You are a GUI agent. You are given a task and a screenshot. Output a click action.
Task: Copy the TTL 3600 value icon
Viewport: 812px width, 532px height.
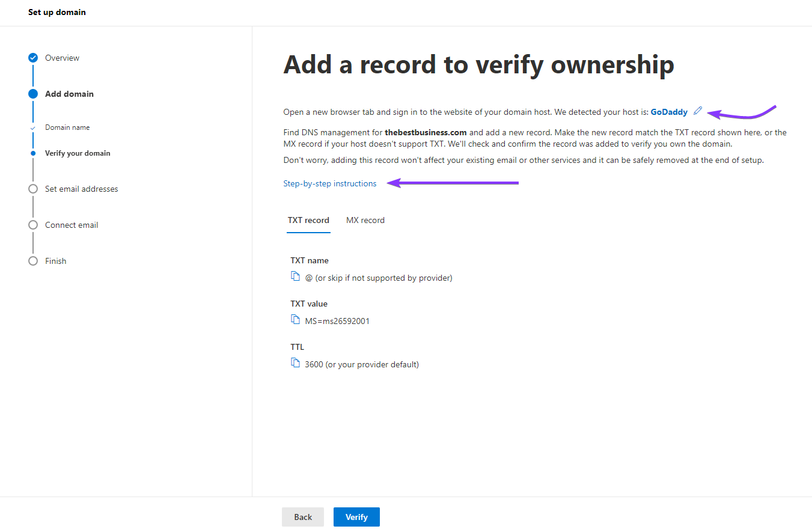295,362
